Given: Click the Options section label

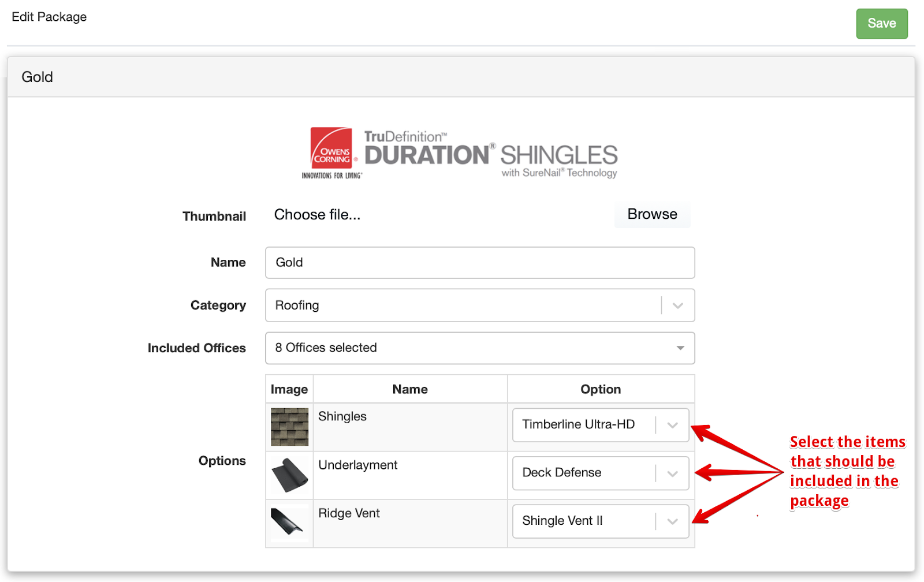Looking at the screenshot, I should pyautogui.click(x=222, y=461).
